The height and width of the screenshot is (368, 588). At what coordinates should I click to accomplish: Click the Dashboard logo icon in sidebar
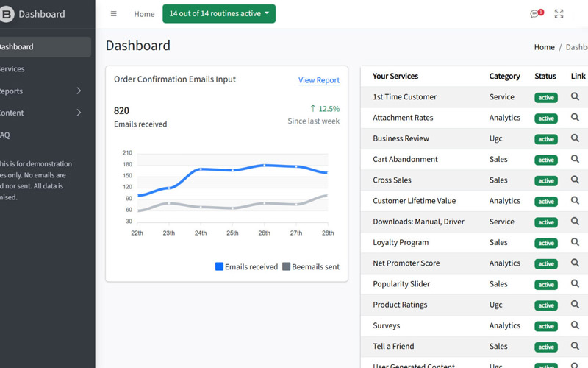click(x=7, y=14)
